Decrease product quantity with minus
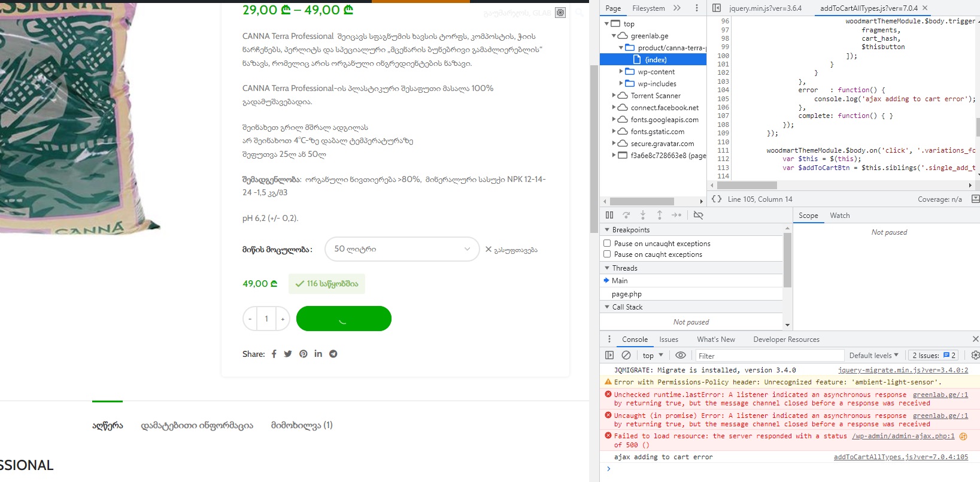This screenshot has height=482, width=980. 250,319
